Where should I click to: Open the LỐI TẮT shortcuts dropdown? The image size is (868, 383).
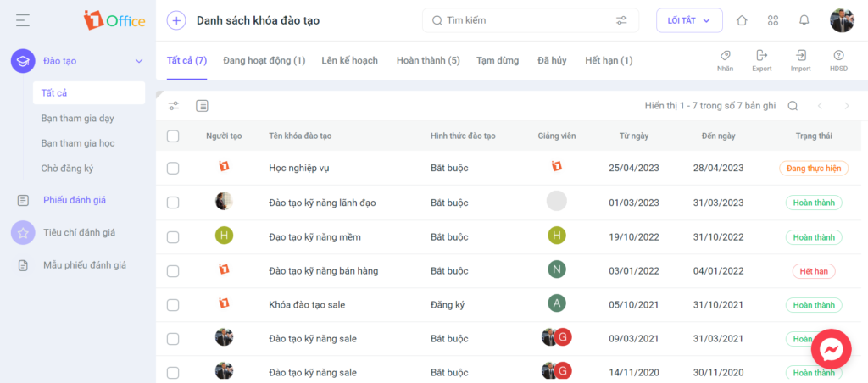pos(689,20)
